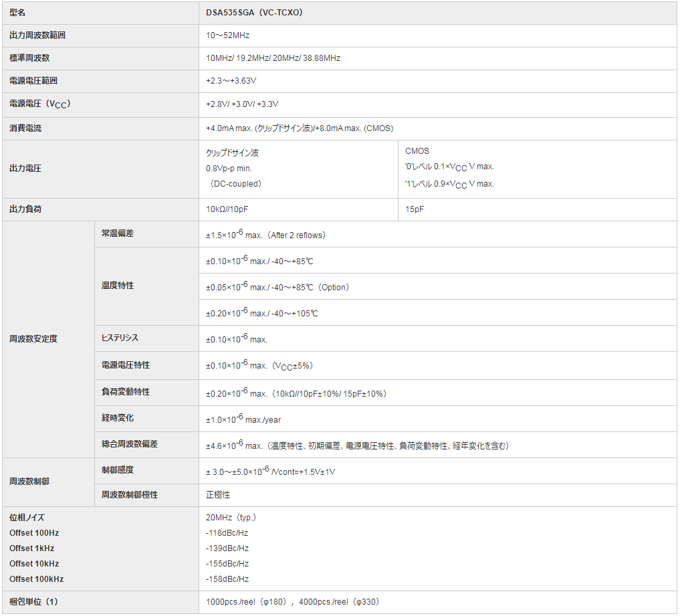Select the 15pF output load cell
This screenshot has width=680, height=616.
point(415,209)
